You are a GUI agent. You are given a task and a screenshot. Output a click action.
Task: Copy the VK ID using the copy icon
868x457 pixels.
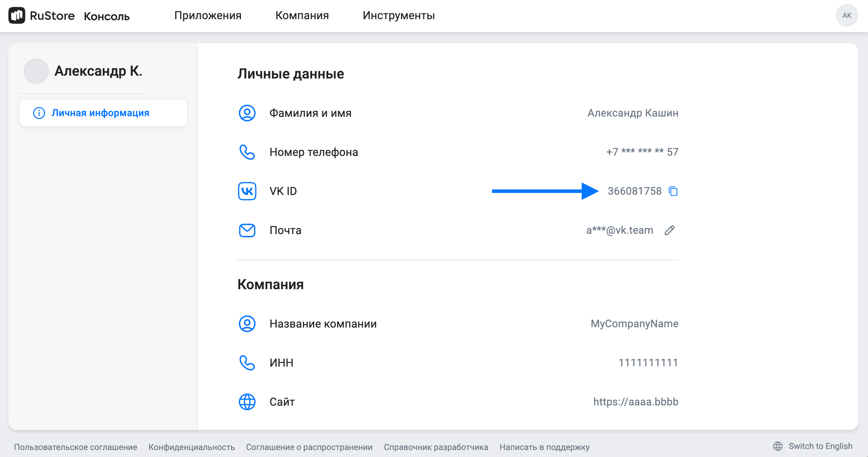673,191
